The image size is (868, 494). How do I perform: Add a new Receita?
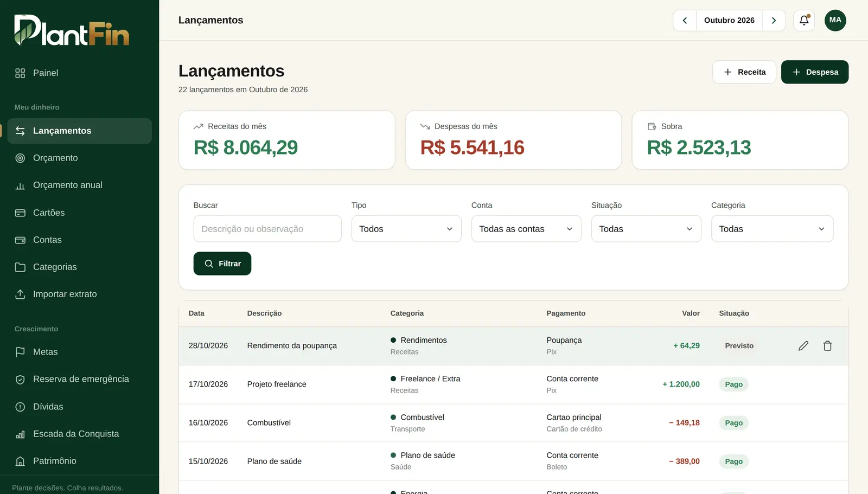coord(744,72)
